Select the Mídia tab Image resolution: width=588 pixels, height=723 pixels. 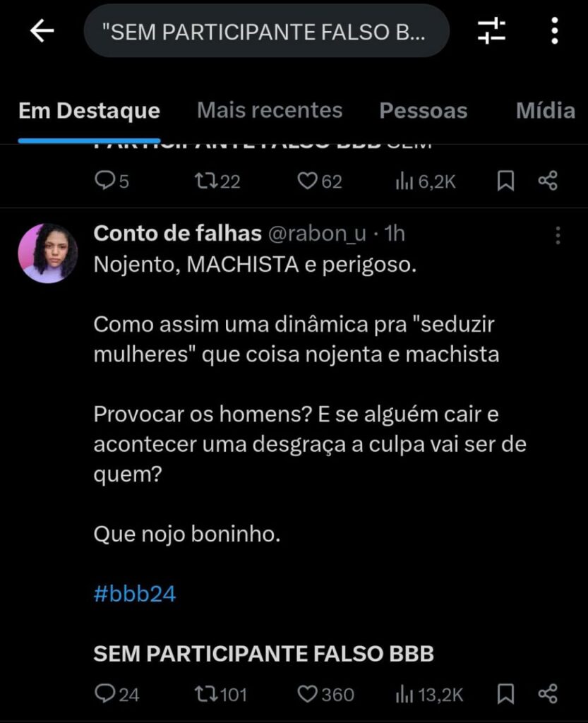(546, 110)
